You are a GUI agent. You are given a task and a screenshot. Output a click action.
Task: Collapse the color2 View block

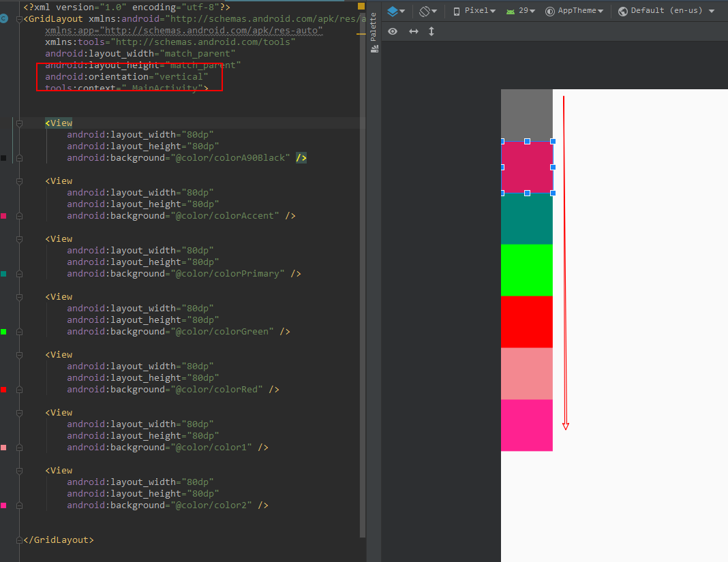click(20, 471)
